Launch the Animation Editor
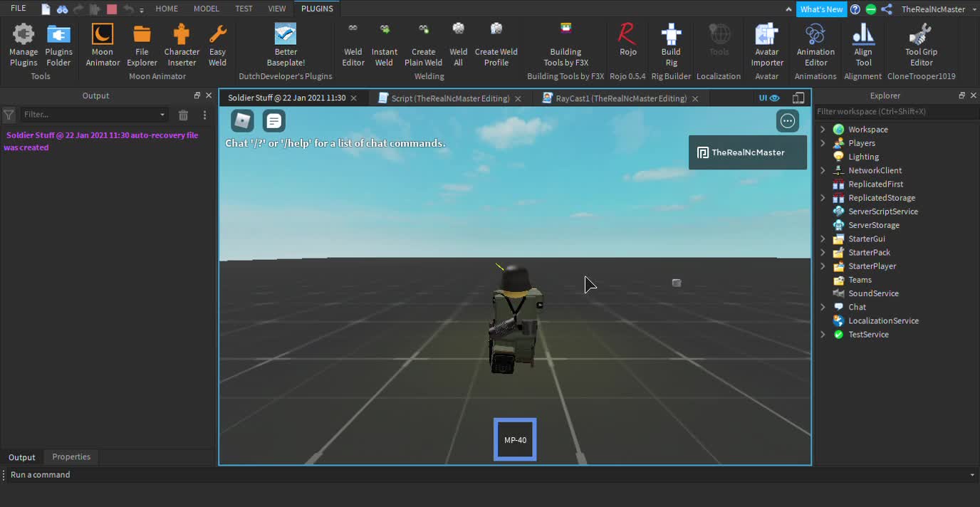 coord(815,46)
